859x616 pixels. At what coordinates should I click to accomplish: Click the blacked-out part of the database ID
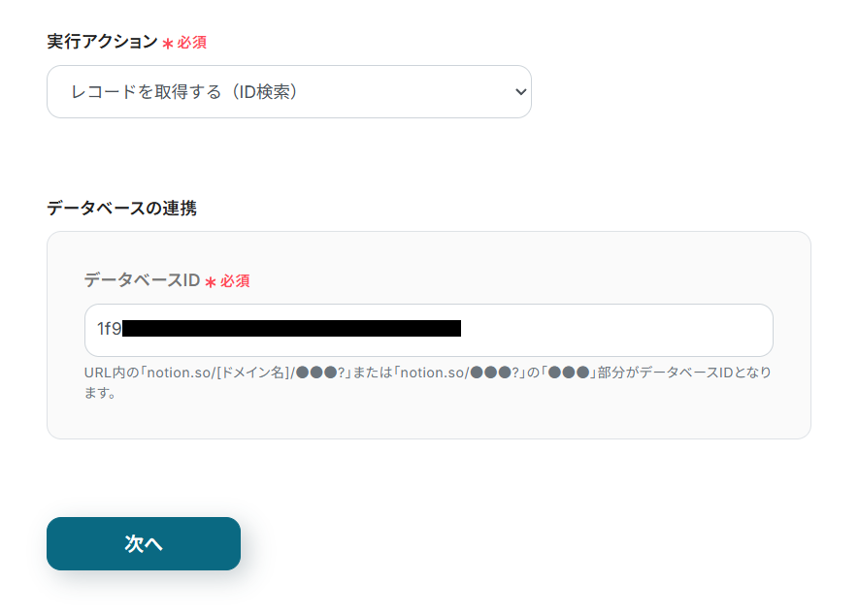click(291, 329)
